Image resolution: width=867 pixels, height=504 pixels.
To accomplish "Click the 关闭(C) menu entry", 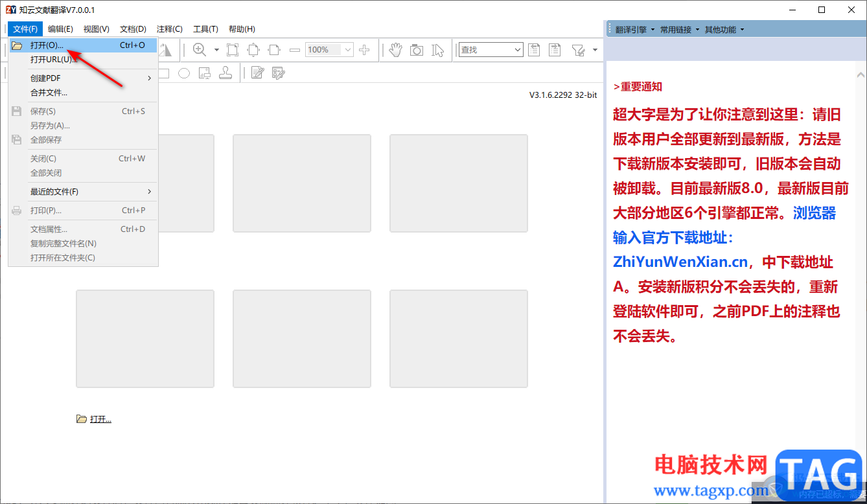I will 83,159.
